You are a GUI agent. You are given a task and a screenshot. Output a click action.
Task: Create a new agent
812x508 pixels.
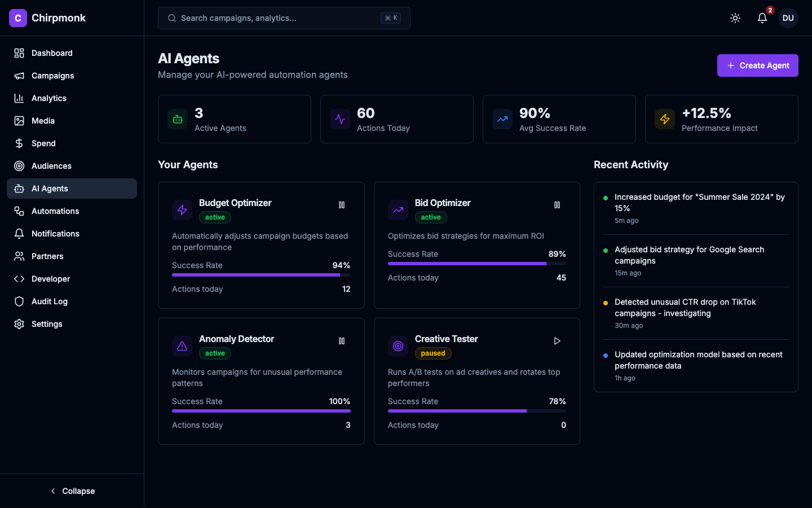(x=757, y=65)
